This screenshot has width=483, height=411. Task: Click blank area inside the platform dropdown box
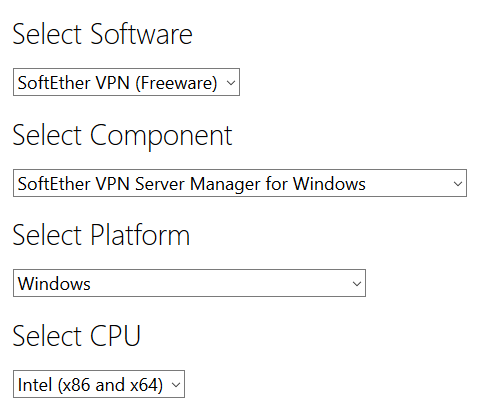click(220, 283)
